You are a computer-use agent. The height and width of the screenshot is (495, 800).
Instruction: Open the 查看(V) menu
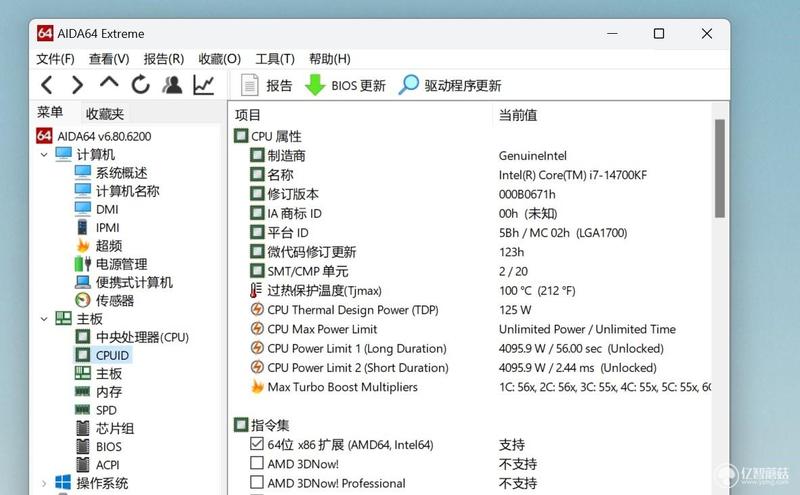coord(109,59)
